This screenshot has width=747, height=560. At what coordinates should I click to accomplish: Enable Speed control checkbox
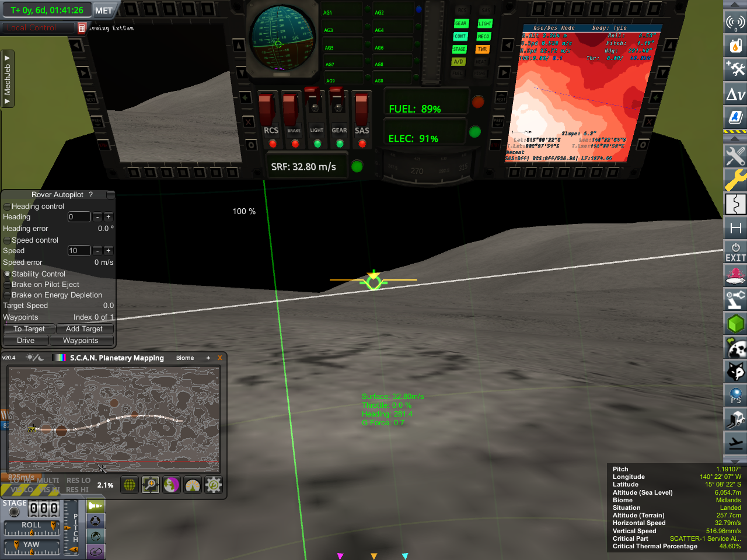point(7,240)
